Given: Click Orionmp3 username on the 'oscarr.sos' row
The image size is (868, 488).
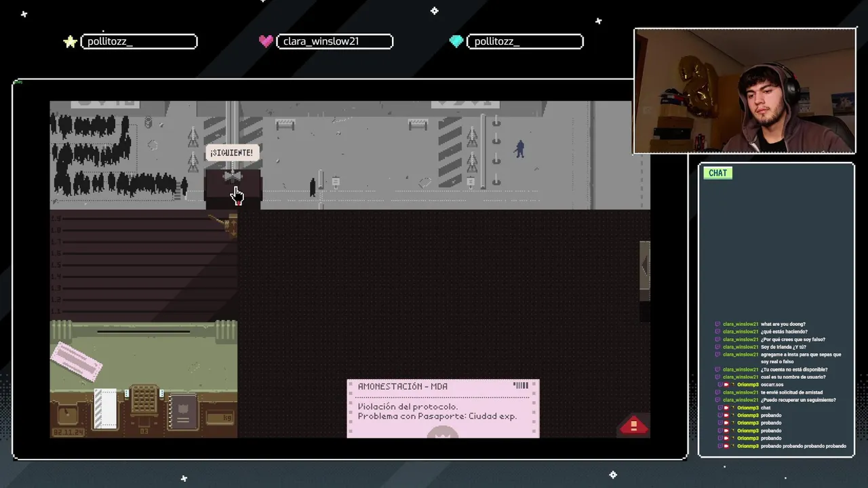Looking at the screenshot, I should [747, 385].
